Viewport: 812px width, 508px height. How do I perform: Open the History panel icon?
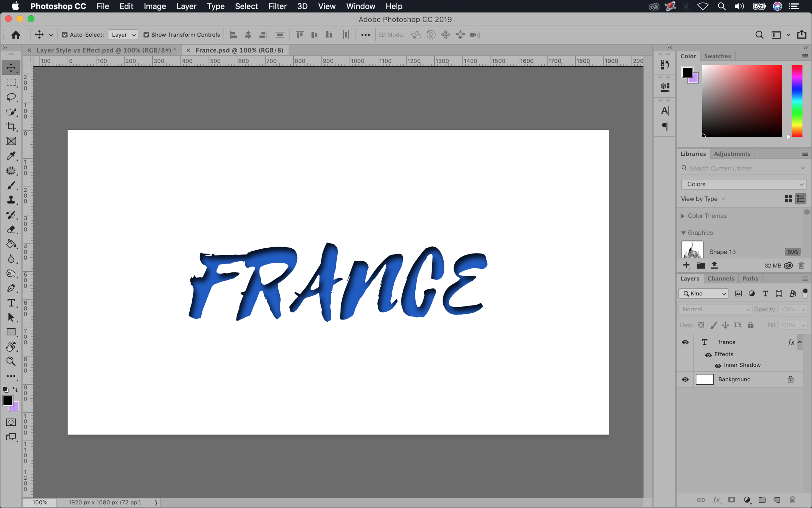coord(665,64)
